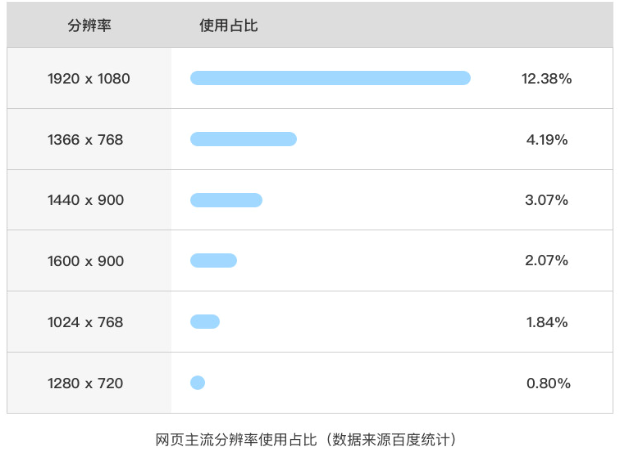
Task: Select the 1440 x 900 resolution cell
Action: [x=85, y=200]
